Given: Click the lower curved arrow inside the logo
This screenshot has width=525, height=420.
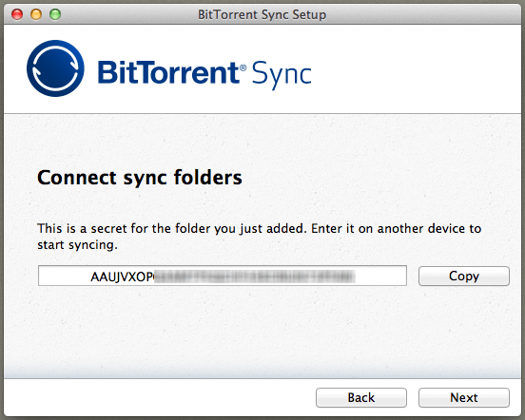Looking at the screenshot, I should click(52, 82).
